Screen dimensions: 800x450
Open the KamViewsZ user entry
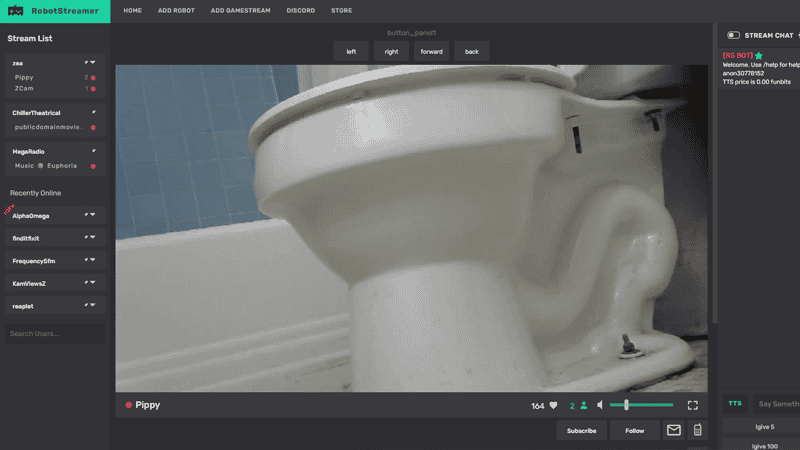(29, 283)
